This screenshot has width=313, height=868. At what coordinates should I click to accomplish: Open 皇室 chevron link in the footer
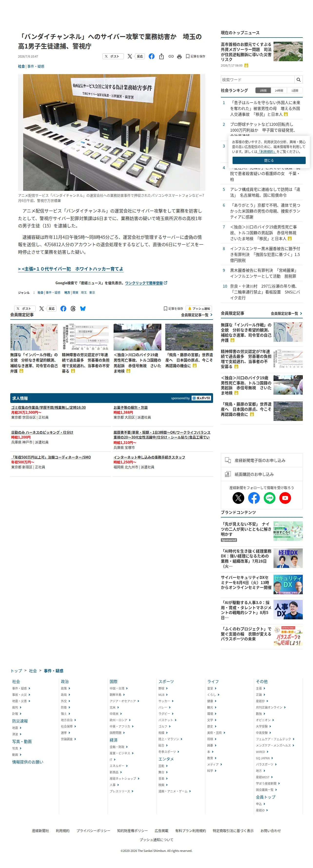(212, 688)
